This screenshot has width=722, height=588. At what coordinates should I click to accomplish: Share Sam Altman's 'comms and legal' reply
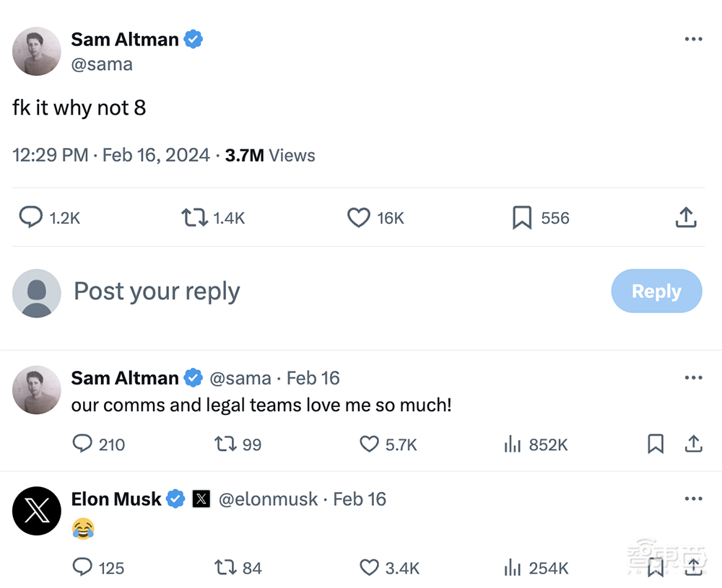693,444
